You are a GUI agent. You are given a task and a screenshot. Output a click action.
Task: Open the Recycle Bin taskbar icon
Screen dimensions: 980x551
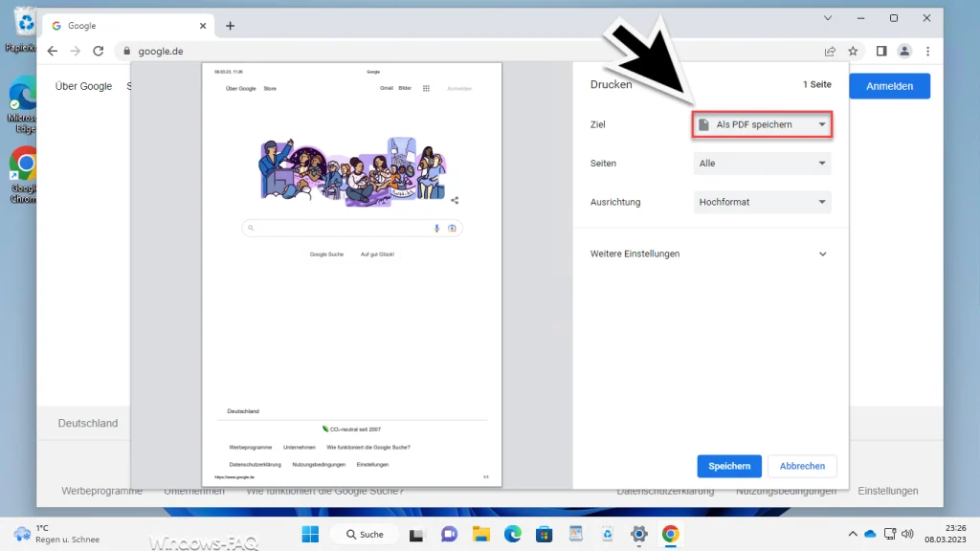(x=608, y=534)
